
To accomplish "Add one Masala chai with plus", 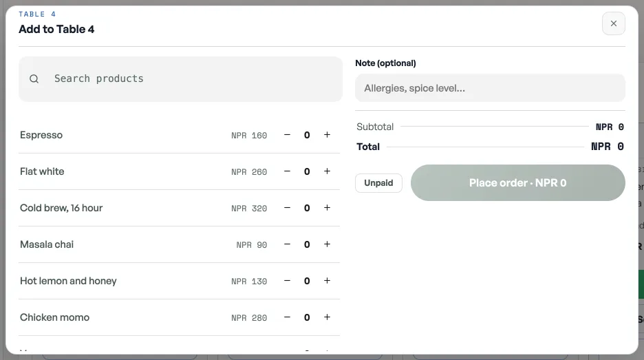I will click(x=327, y=244).
